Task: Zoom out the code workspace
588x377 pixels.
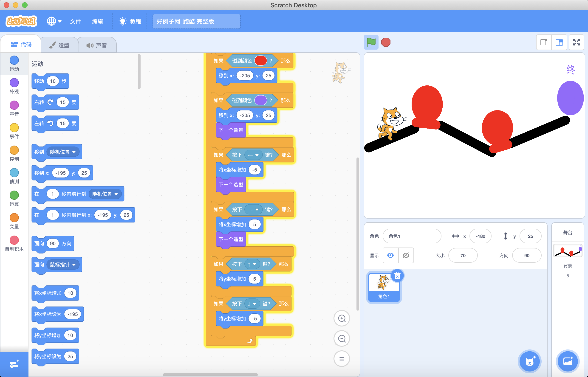Action: click(x=342, y=339)
